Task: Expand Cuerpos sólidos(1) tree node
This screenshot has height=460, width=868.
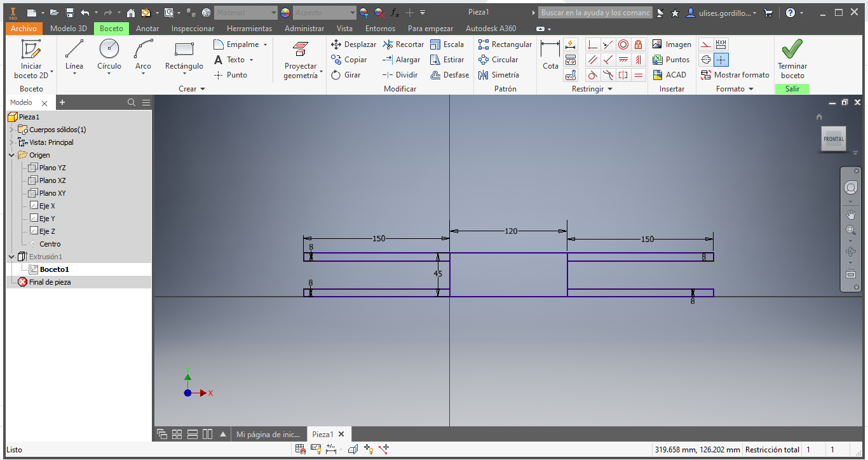Action: (x=11, y=130)
